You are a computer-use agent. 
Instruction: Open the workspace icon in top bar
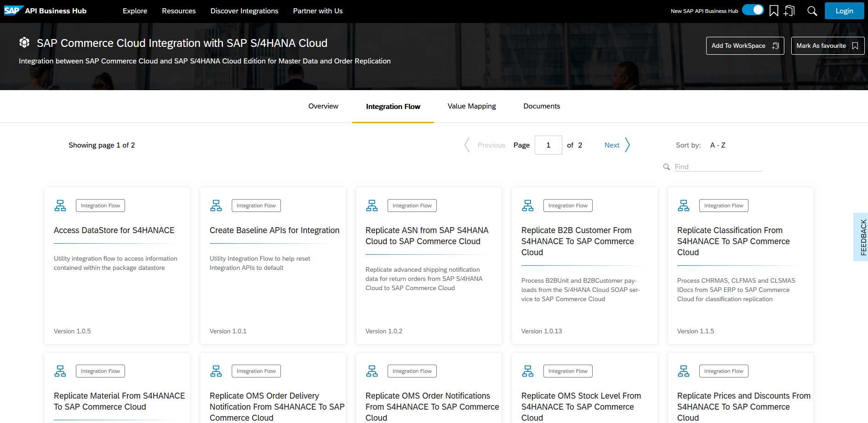pos(789,11)
